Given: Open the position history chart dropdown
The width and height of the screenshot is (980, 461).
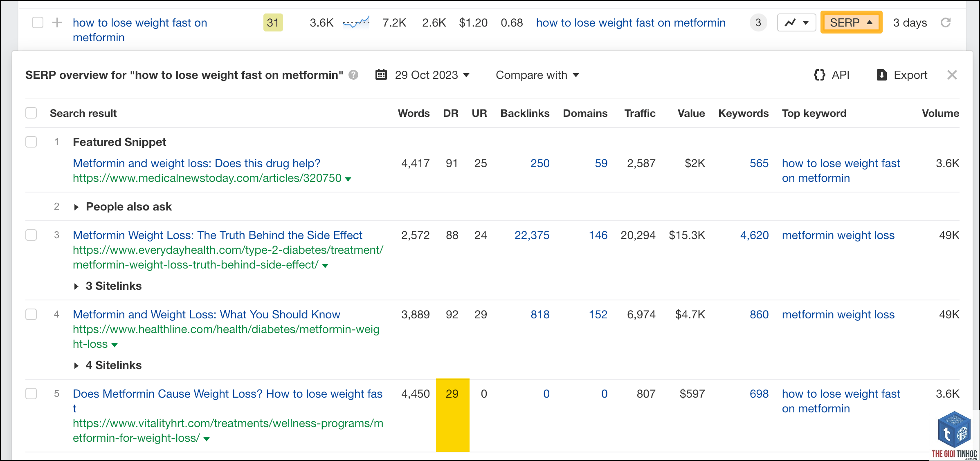Looking at the screenshot, I should [796, 22].
